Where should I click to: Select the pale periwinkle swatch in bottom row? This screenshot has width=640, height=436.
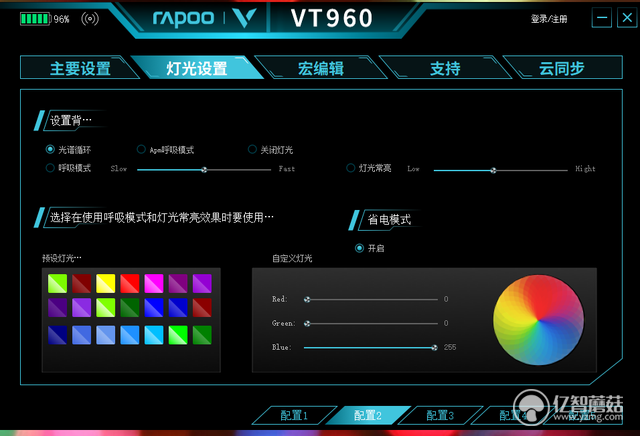[x=106, y=335]
